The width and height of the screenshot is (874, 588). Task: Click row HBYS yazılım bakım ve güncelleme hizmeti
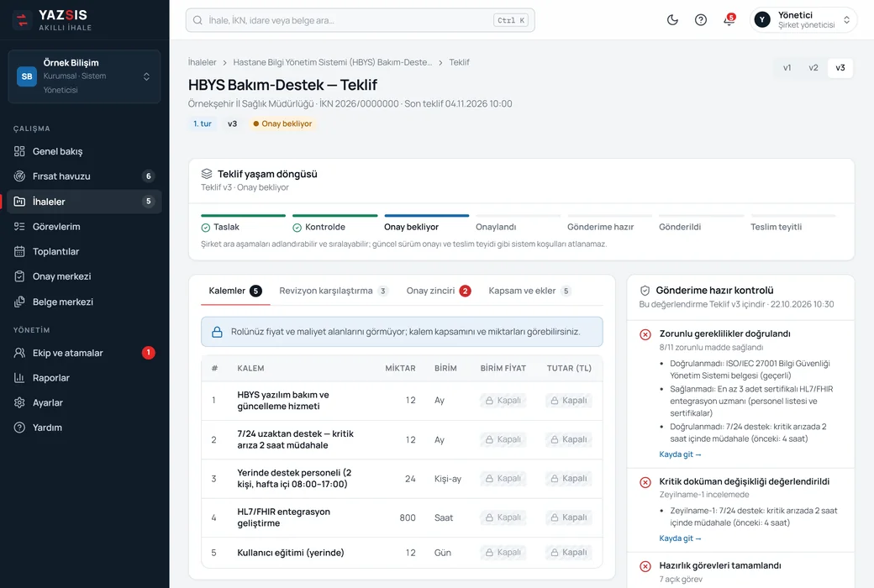point(402,401)
